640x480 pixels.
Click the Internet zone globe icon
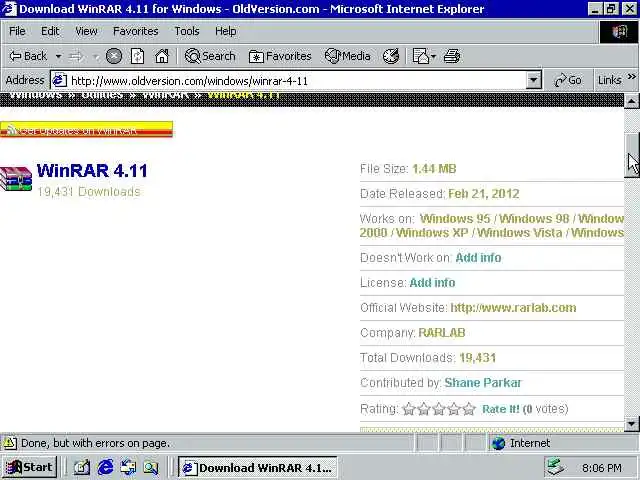click(x=498, y=443)
